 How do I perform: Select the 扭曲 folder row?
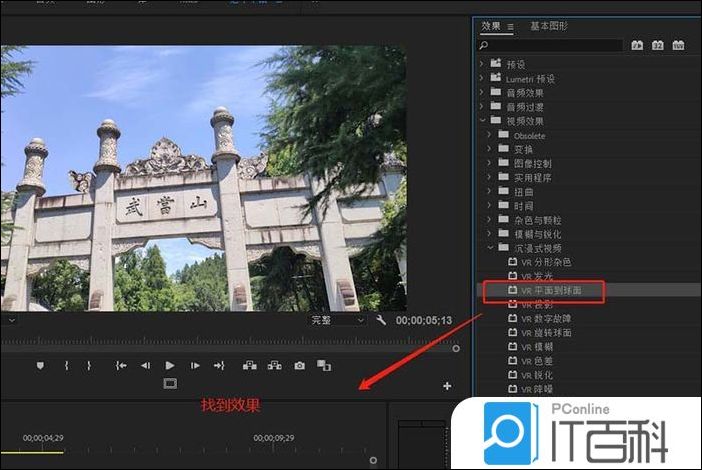click(x=588, y=192)
